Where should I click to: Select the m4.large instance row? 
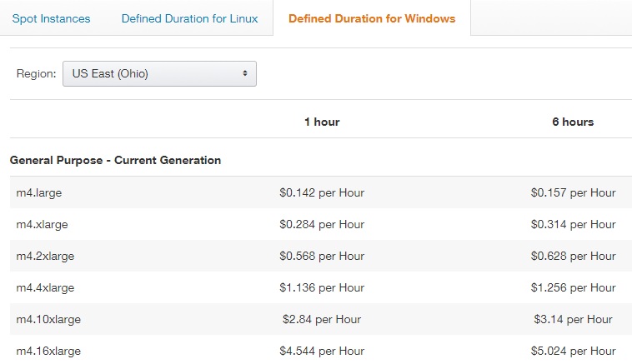[39, 192]
